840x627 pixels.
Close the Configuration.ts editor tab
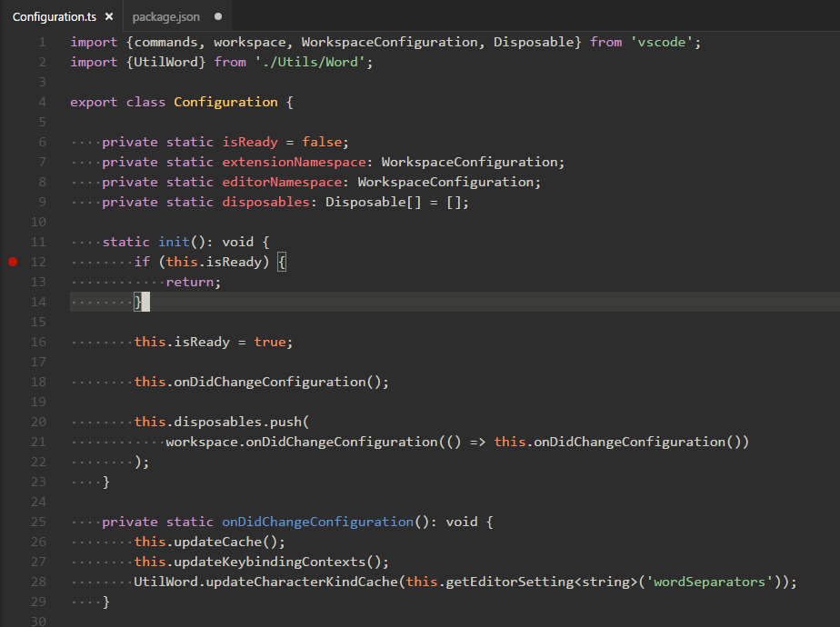tap(107, 15)
